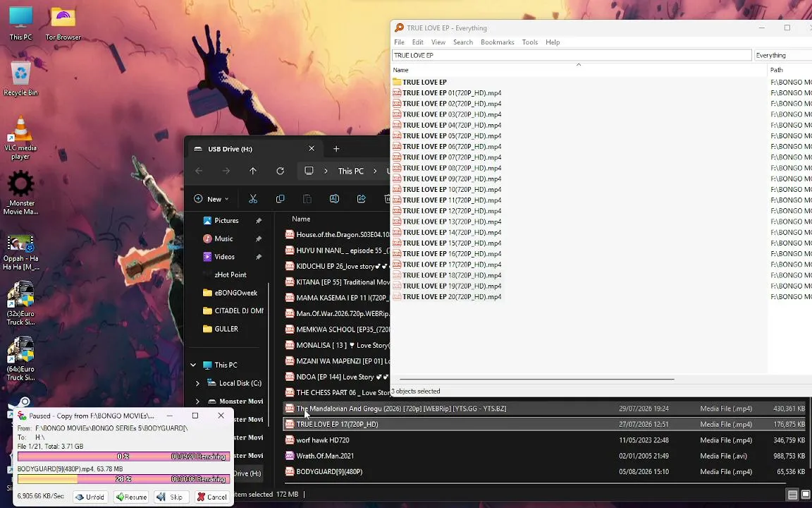Screen dimensions: 812x508
Task: Click the monitor icon in Explorer address bar
Action: (309, 171)
